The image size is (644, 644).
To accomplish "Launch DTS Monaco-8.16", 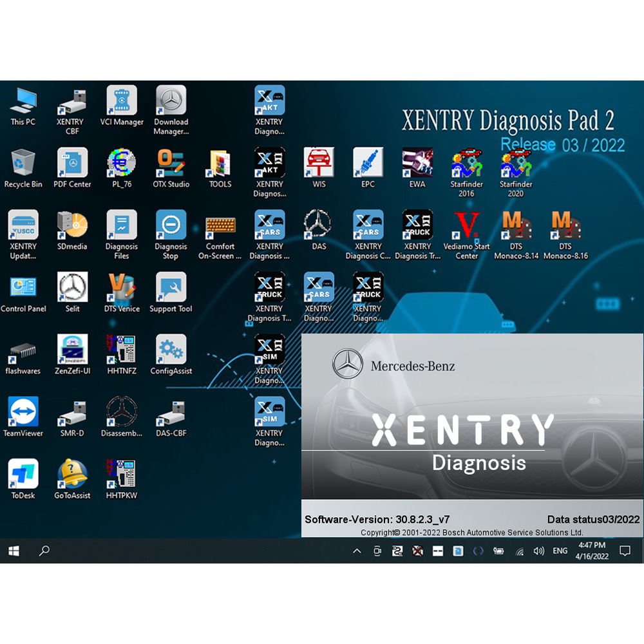I will (x=565, y=234).
